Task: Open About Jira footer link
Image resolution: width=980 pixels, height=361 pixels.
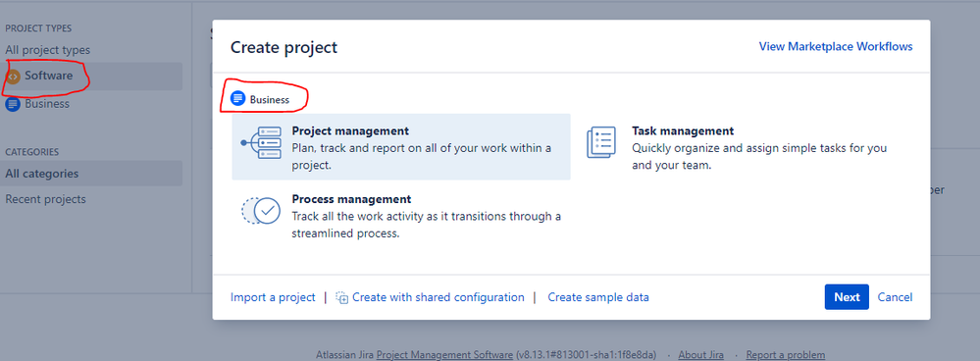Action: (700, 355)
